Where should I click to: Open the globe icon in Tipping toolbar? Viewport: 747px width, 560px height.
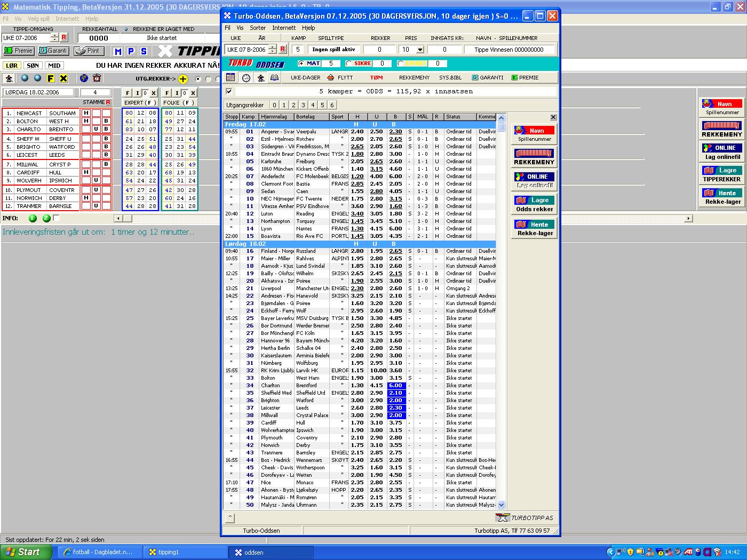click(84, 78)
